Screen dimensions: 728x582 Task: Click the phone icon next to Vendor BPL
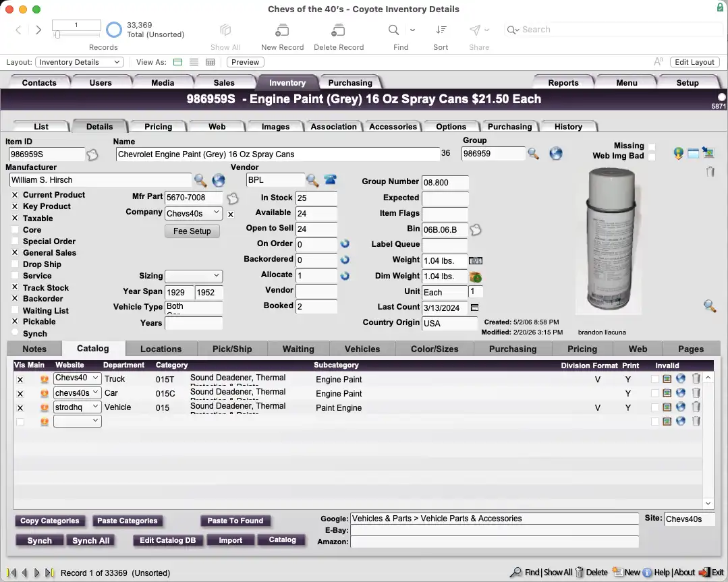pos(330,180)
